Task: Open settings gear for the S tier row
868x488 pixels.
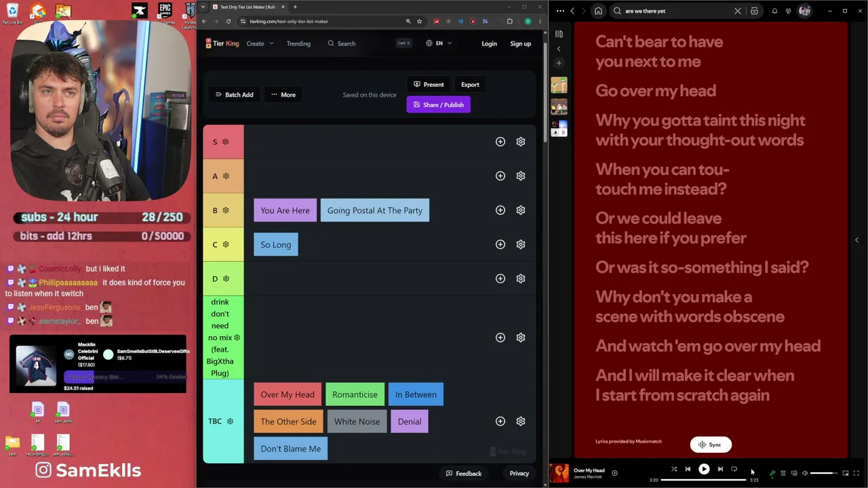Action: tap(521, 142)
